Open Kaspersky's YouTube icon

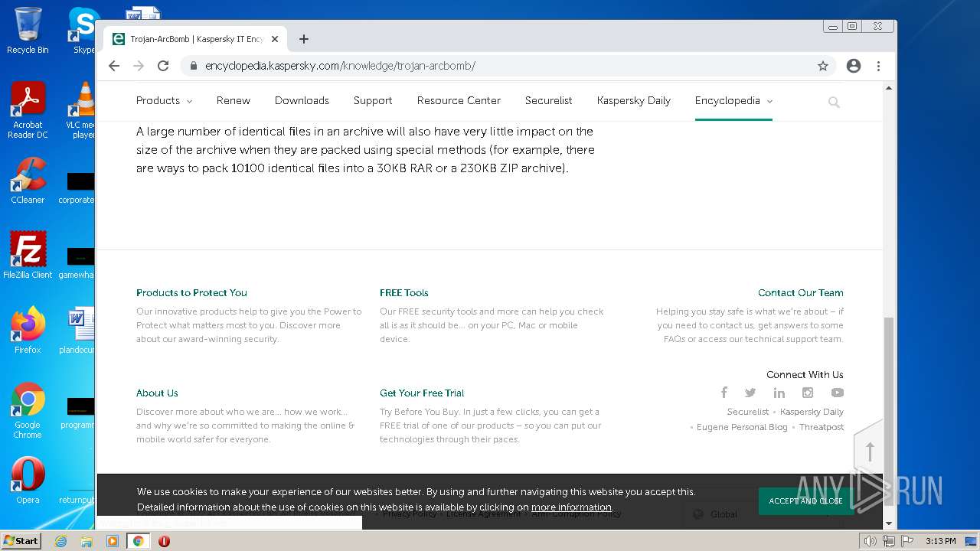coord(837,393)
